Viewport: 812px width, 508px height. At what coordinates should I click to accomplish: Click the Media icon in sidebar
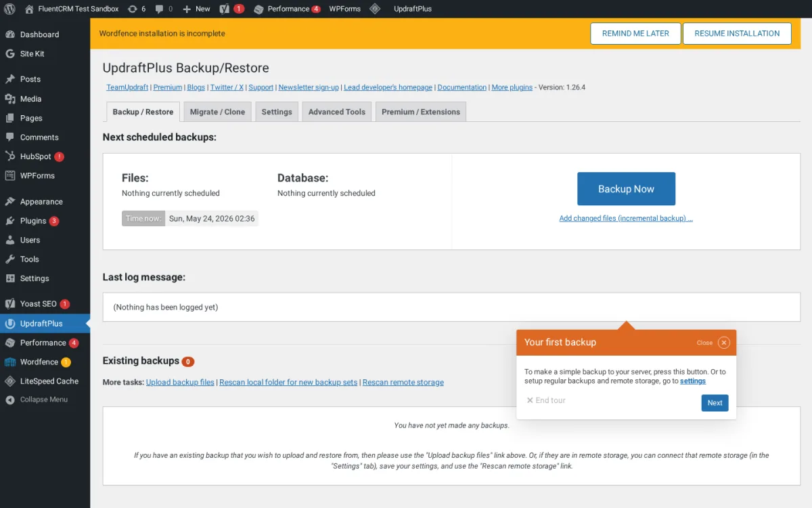tap(10, 99)
